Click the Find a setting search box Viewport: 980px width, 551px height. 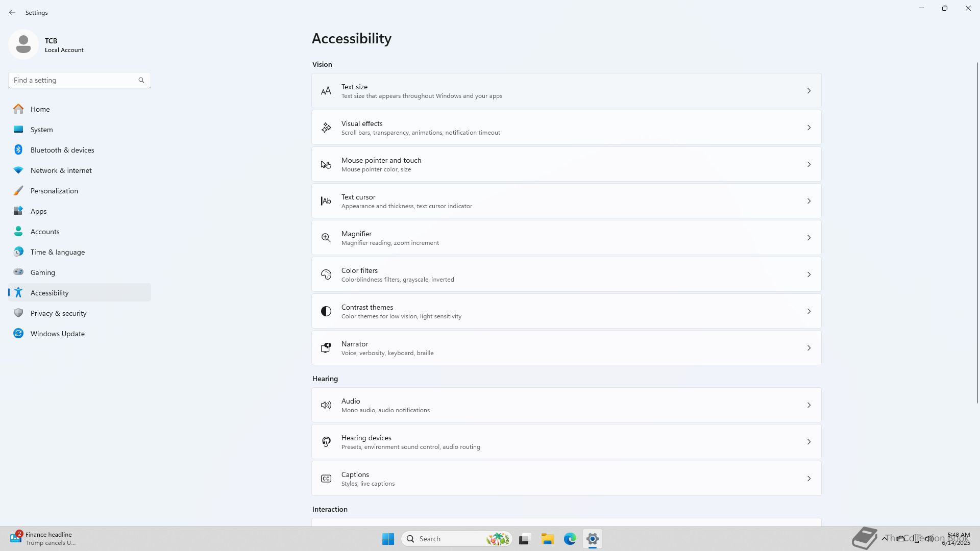click(74, 80)
